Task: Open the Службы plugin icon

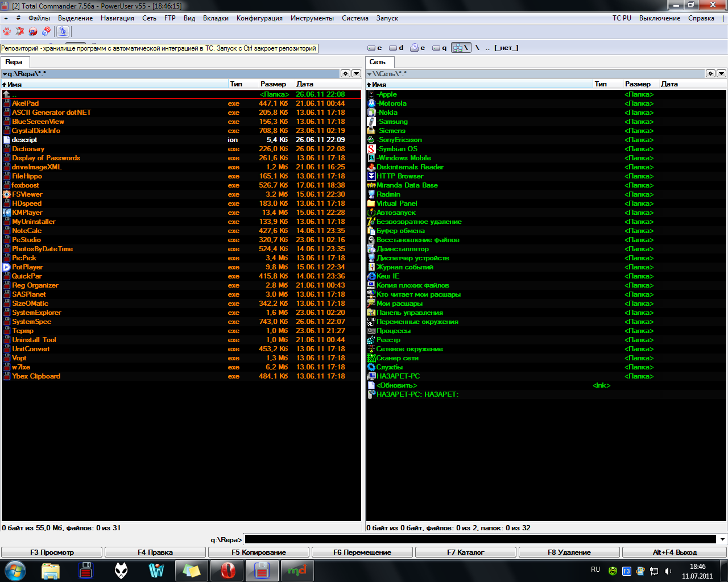Action: (371, 367)
